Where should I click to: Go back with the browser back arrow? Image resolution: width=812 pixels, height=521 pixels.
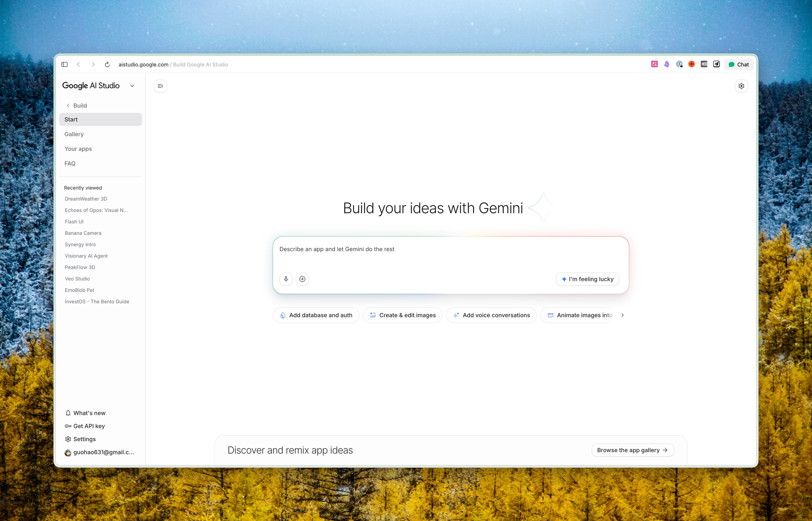pyautogui.click(x=79, y=64)
